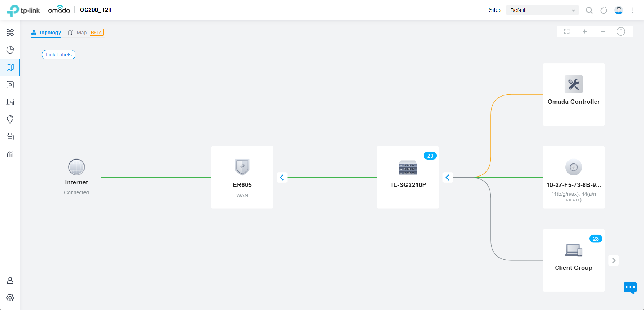Click the refresh icon near Sites
This screenshot has height=310, width=644.
coord(604,10)
